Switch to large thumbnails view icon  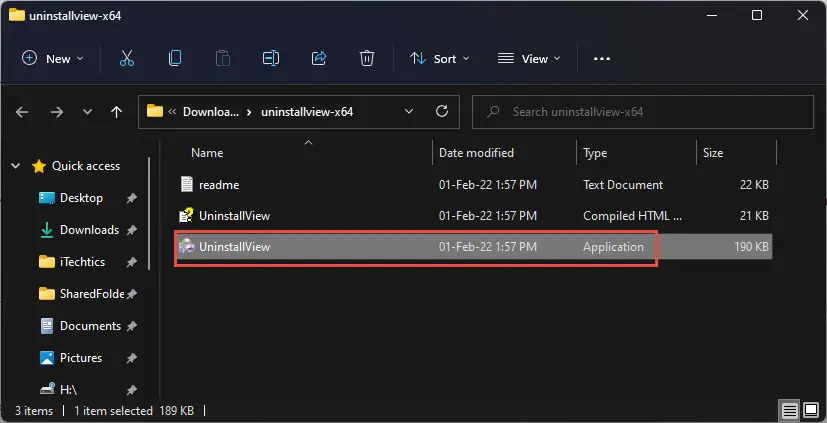(811, 410)
